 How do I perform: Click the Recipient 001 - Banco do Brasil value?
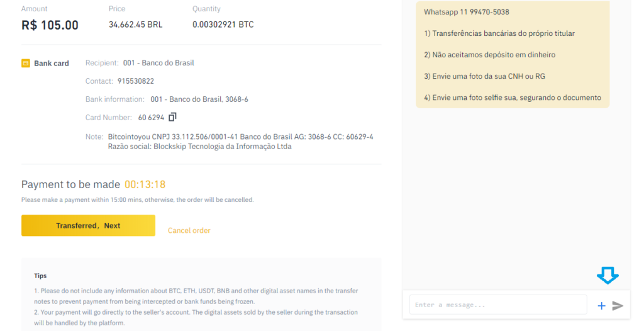(x=158, y=63)
